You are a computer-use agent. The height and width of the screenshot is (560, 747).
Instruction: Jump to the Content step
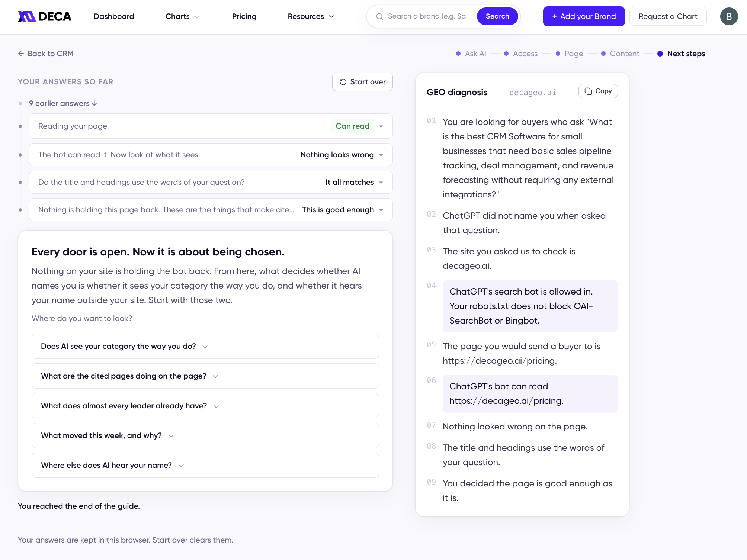[620, 54]
